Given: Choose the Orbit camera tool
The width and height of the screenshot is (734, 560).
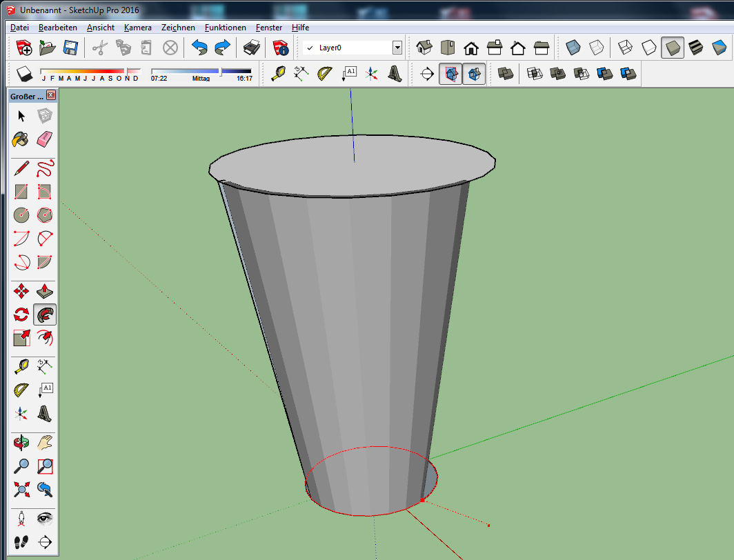Looking at the screenshot, I should tap(21, 442).
